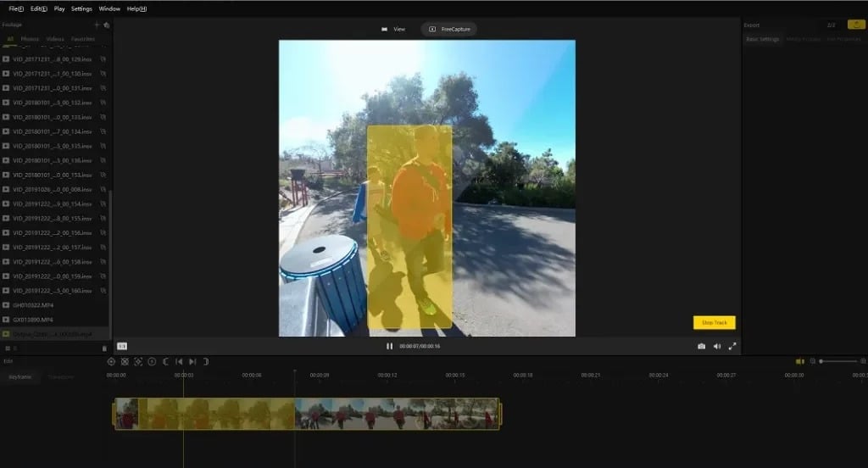Click the tag icon on the 00_160.insv row
Screen dimensions: 868x468
[103, 290]
